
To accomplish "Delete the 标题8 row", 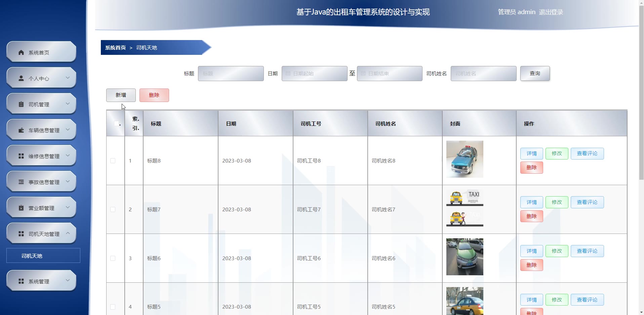I will (532, 168).
